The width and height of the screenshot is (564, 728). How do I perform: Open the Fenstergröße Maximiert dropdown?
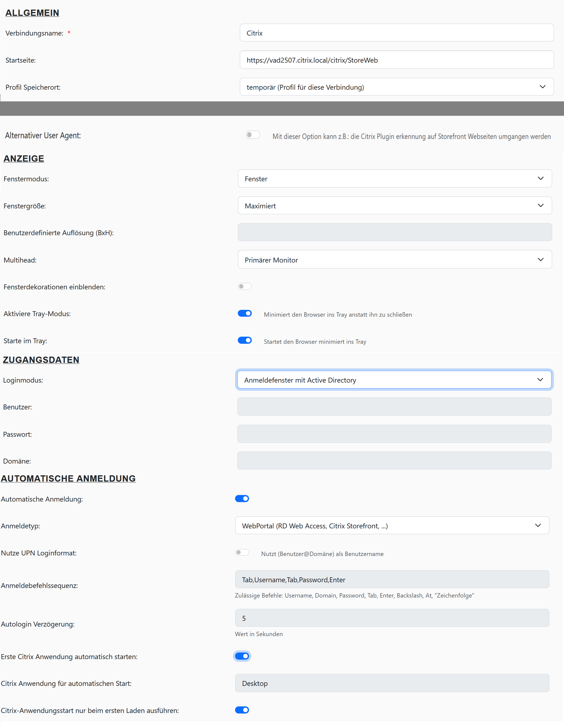[x=395, y=206]
